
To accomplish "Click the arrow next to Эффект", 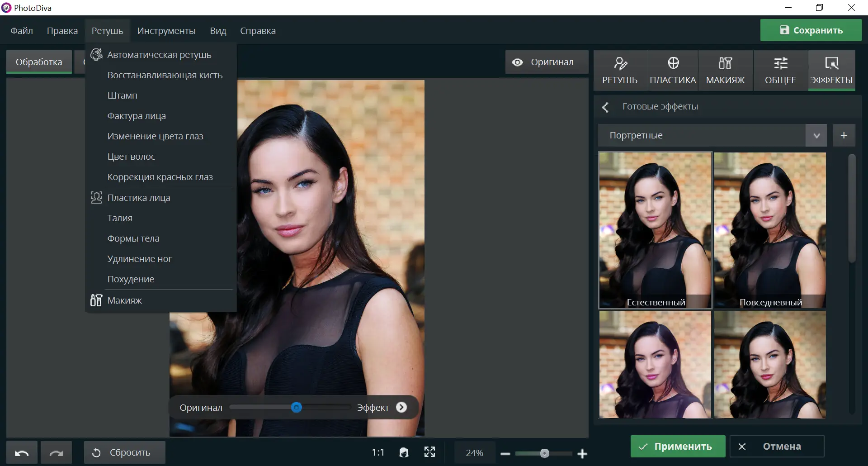I will [x=401, y=407].
